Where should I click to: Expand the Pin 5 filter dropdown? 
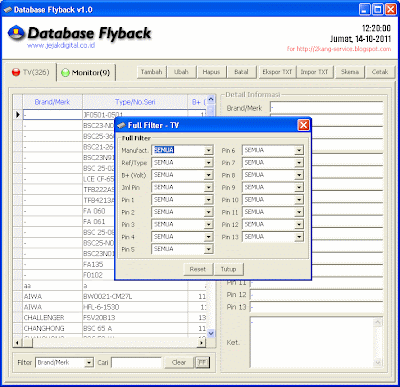point(208,249)
